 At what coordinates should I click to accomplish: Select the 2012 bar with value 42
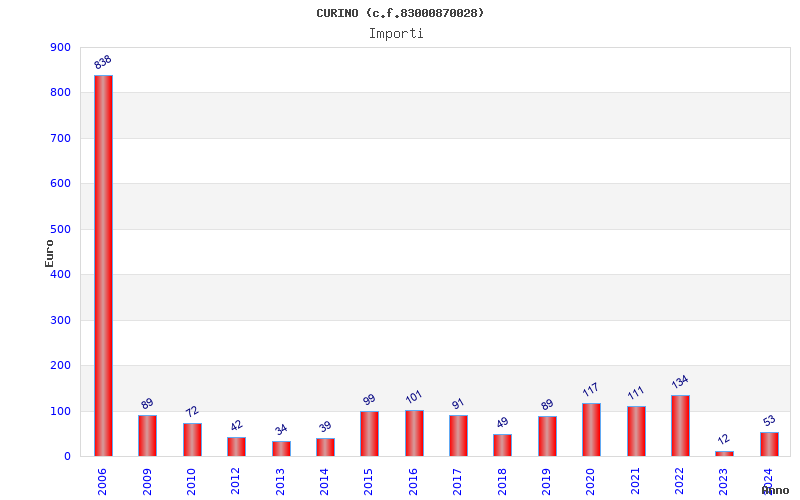point(237,446)
